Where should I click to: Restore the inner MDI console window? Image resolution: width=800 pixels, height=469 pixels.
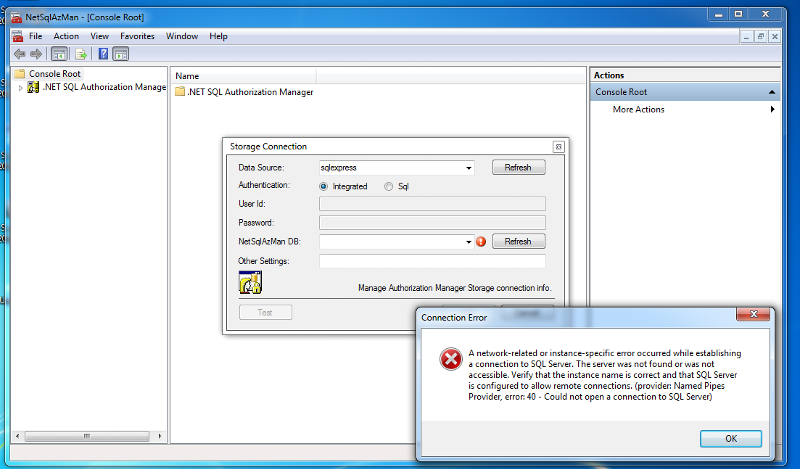point(761,37)
